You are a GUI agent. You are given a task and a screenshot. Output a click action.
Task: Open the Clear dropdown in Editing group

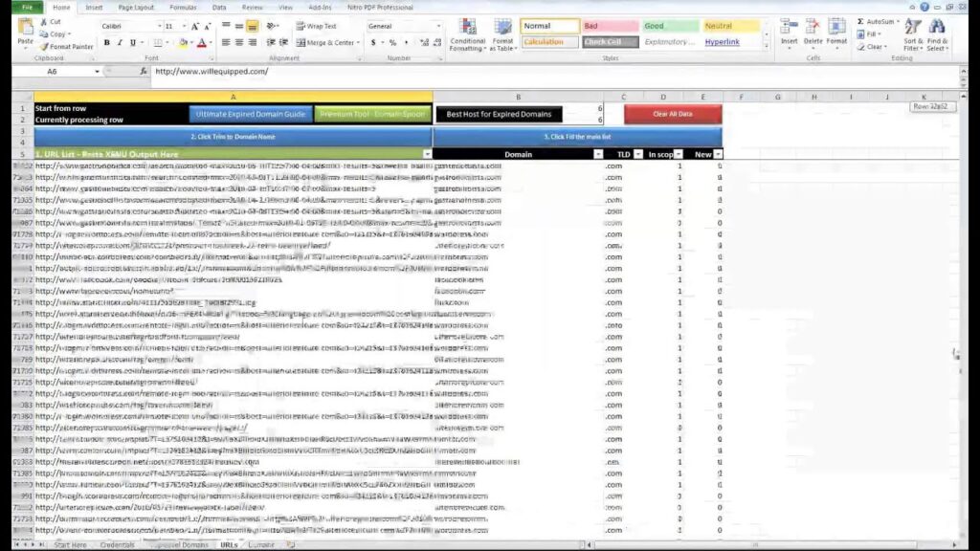tap(871, 47)
